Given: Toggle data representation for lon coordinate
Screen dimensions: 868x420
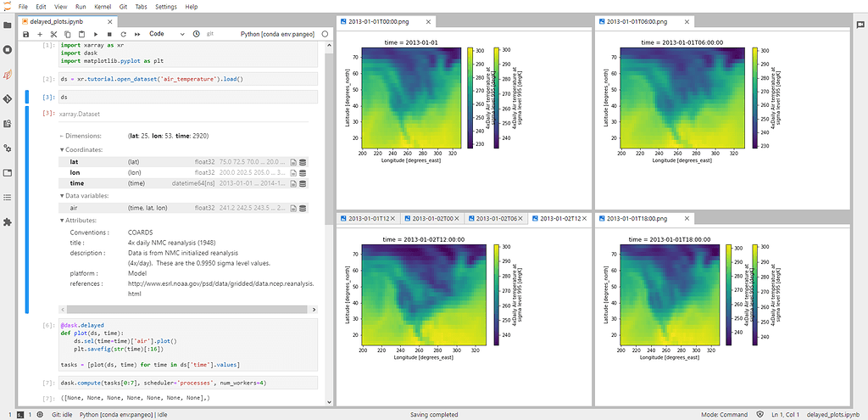Looking at the screenshot, I should point(303,172).
